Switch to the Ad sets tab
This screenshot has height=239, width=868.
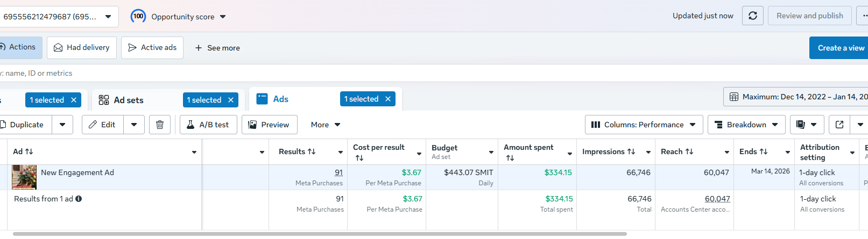pyautogui.click(x=128, y=100)
